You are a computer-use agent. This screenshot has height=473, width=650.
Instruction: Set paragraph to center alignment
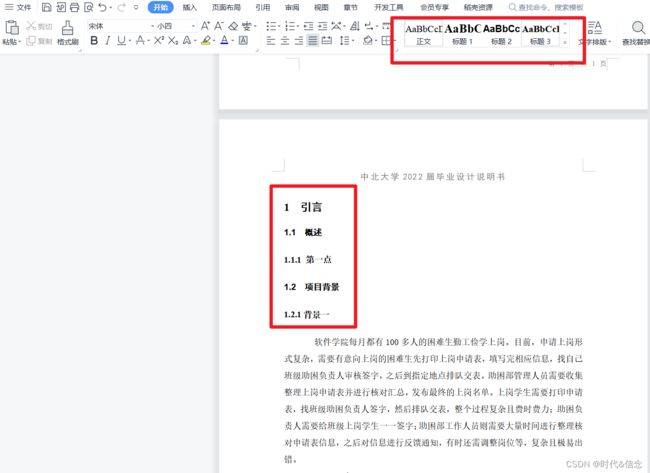click(x=285, y=40)
